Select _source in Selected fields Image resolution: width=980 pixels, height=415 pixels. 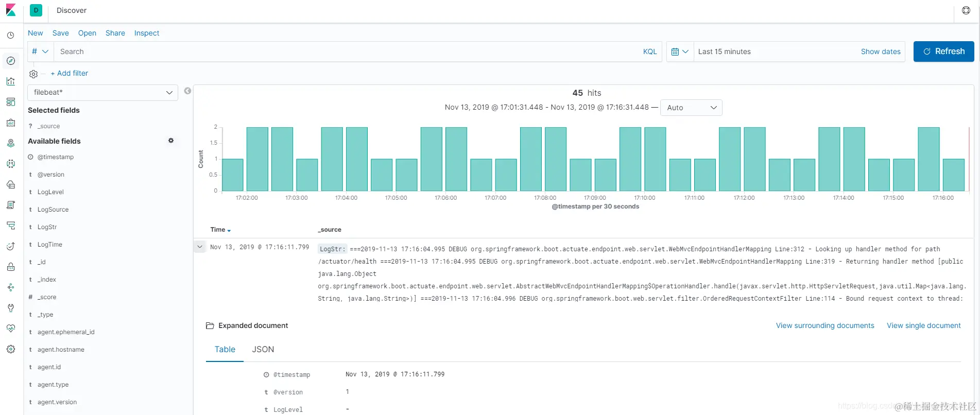(48, 126)
